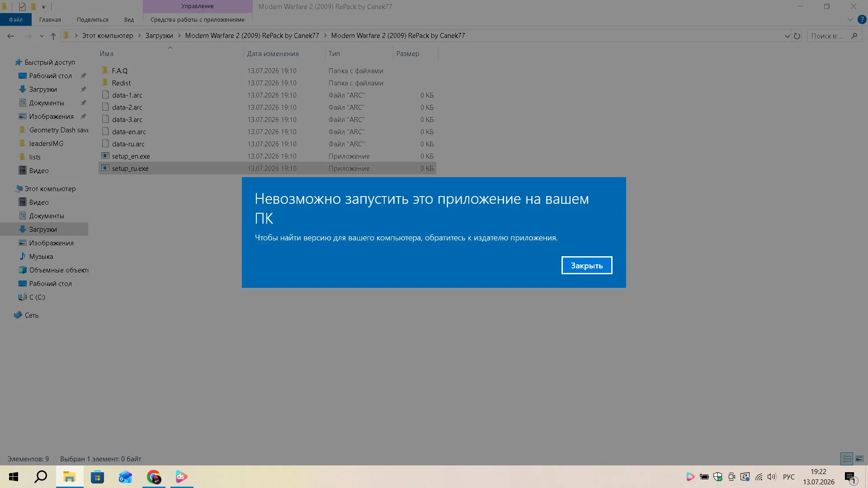Open the volume control in system tray

(x=772, y=477)
